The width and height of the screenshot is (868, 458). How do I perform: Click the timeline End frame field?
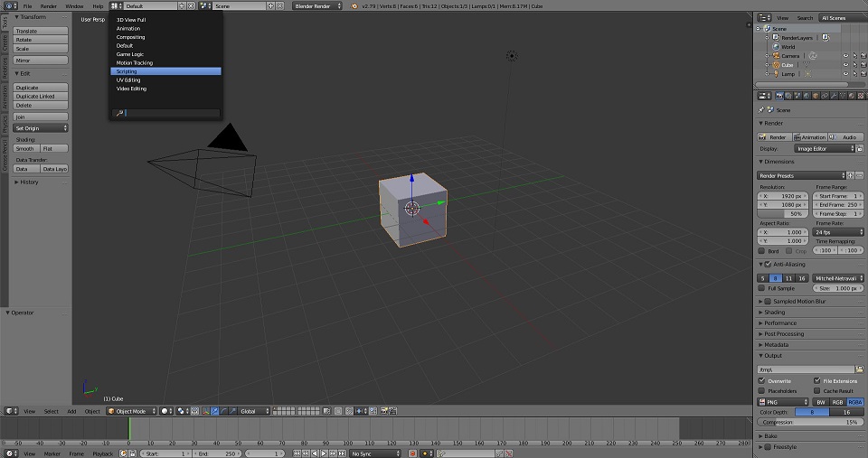[x=216, y=453]
